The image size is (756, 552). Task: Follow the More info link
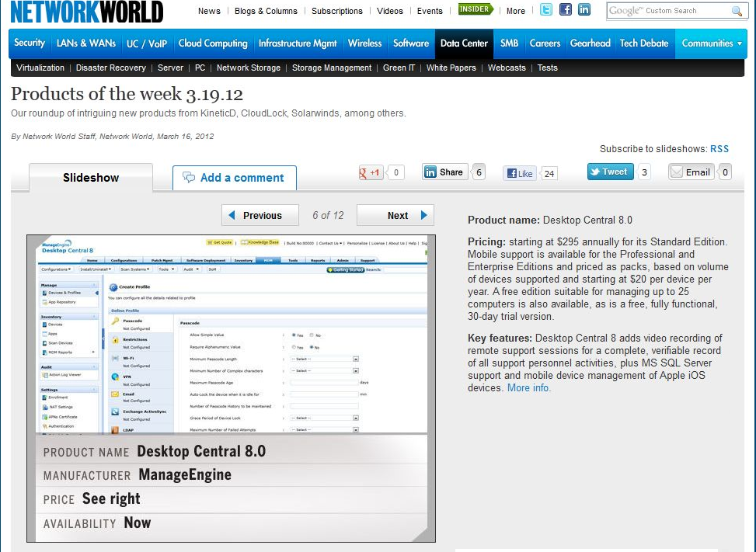528,387
